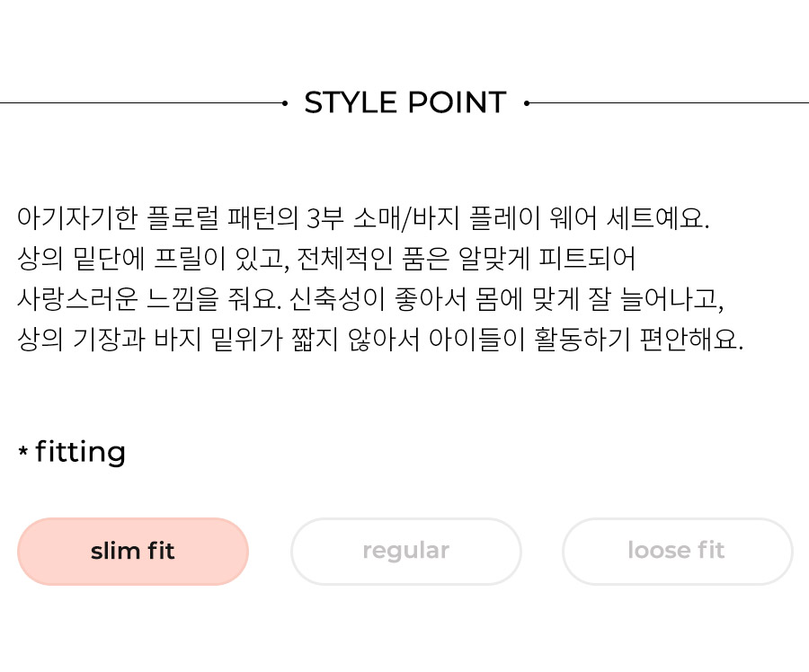Viewport: 809px width, 672px height.
Task: Click the word 프릴이 in second line
Action: click(x=190, y=259)
